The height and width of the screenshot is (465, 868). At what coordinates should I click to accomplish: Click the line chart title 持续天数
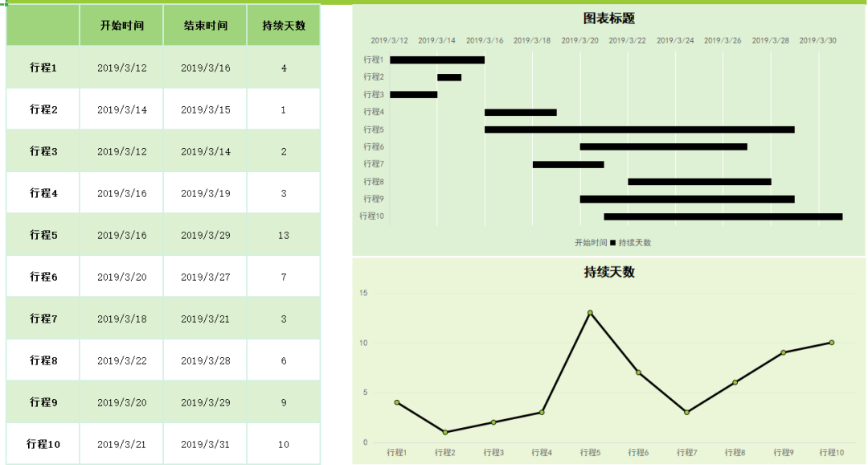609,272
